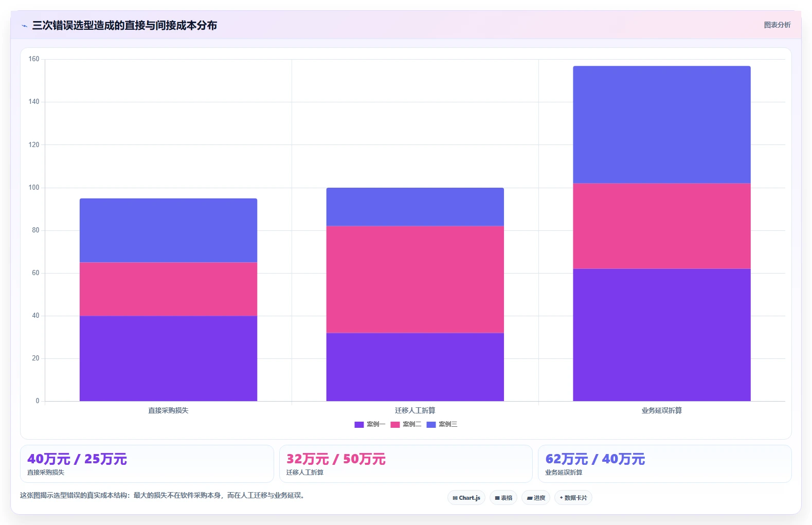Click the 图表分析 label in the header
The height and width of the screenshot is (525, 812).
click(x=777, y=25)
